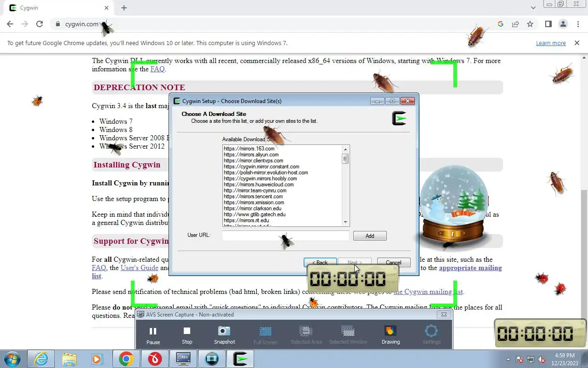Show hidden system tray icons
588x368 pixels.
point(508,359)
